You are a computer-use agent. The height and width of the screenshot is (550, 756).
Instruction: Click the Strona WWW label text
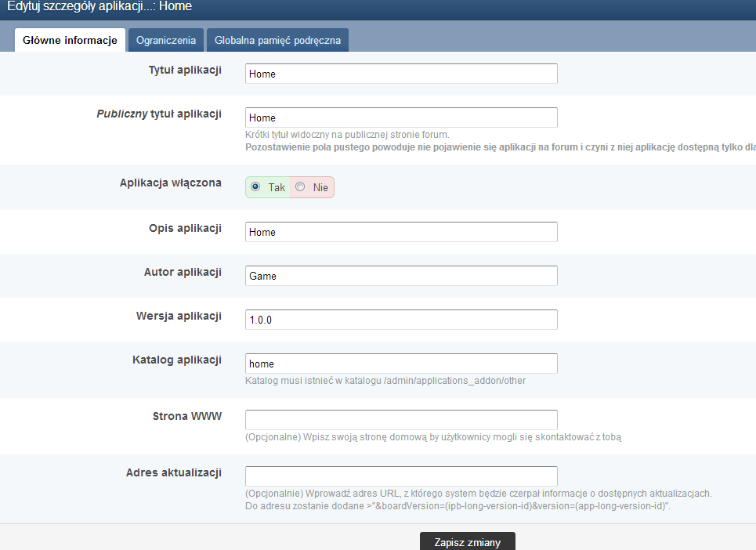click(x=186, y=416)
